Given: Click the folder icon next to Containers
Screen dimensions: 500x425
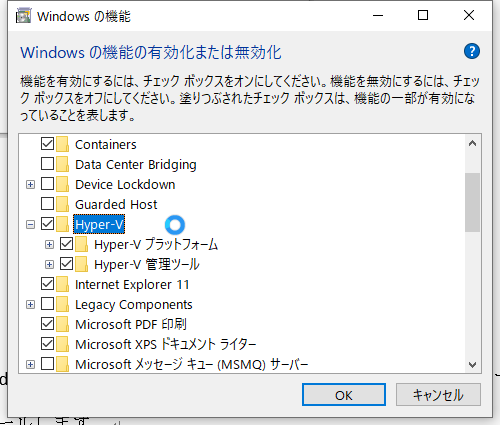Looking at the screenshot, I should click(62, 144).
